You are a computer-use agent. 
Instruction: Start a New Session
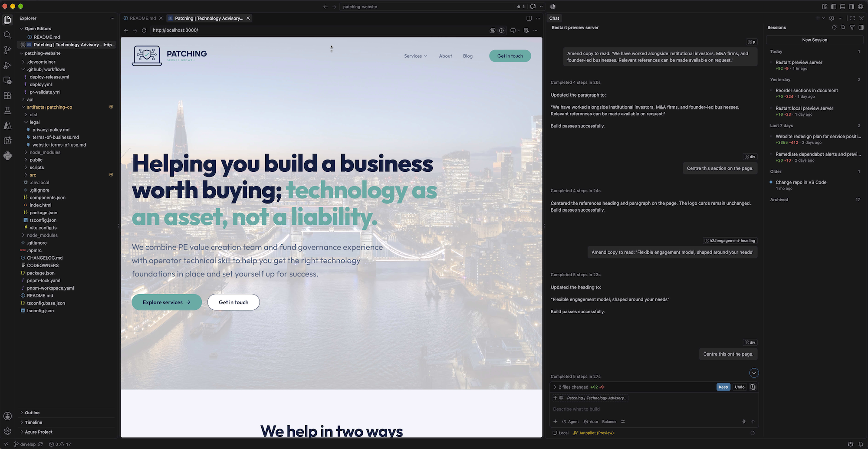click(x=814, y=40)
